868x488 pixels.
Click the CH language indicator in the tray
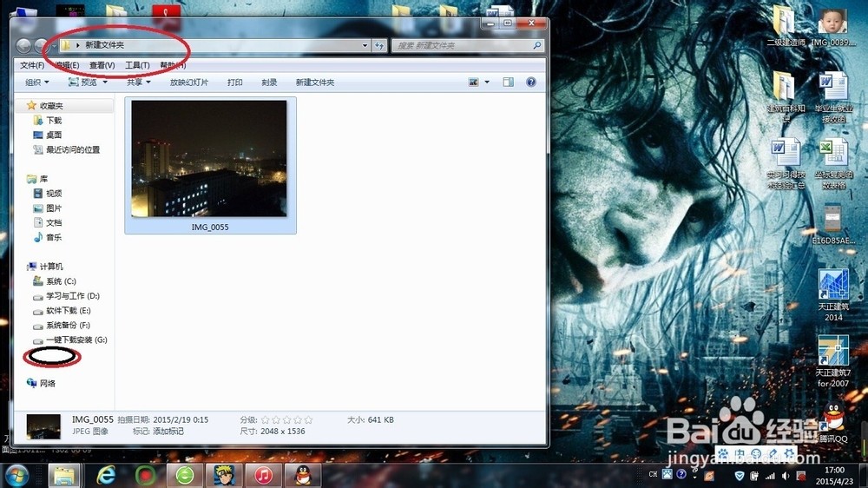pos(653,474)
